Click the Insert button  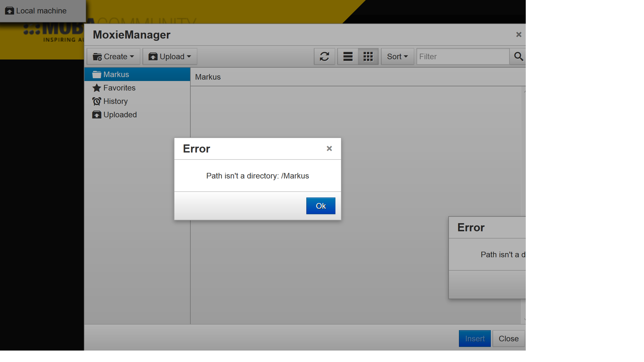pos(475,339)
